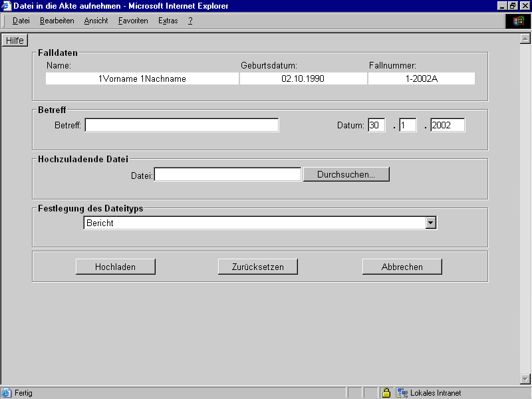This screenshot has height=399, width=532.
Task: Click the scroll down arrow of the page scrollbar
Action: coord(524,379)
